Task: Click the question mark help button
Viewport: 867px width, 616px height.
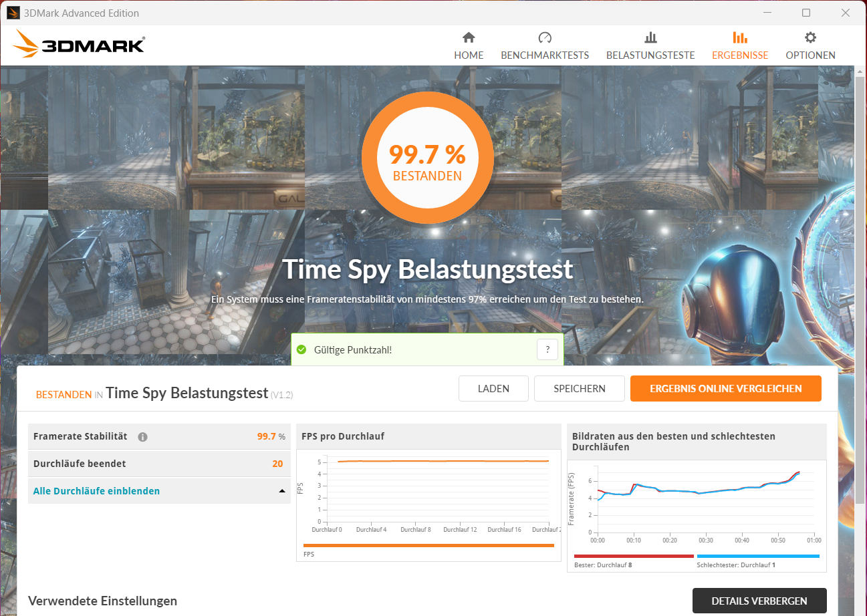Action: tap(547, 349)
